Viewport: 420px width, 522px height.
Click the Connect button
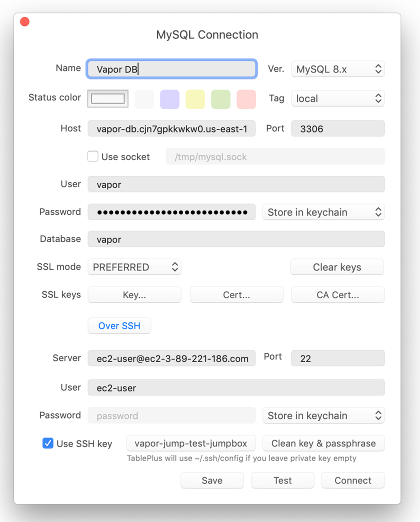(x=353, y=480)
